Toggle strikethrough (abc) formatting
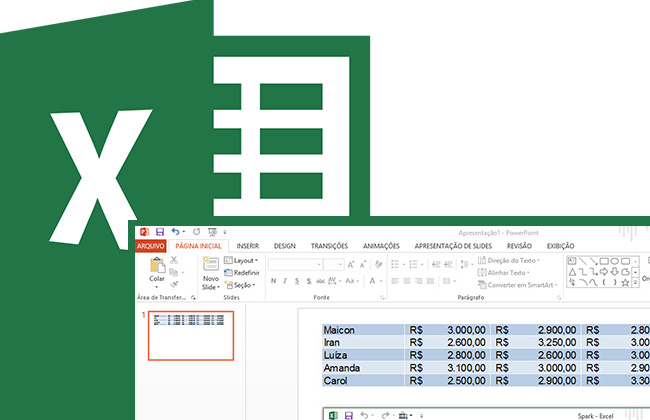Viewport: 650px width, 420px height. coord(320,281)
